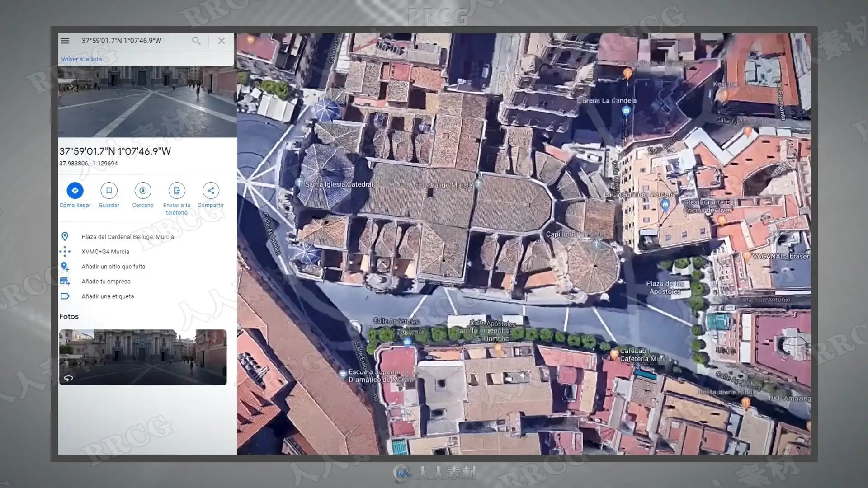Open the street view photo thumbnail

[143, 357]
